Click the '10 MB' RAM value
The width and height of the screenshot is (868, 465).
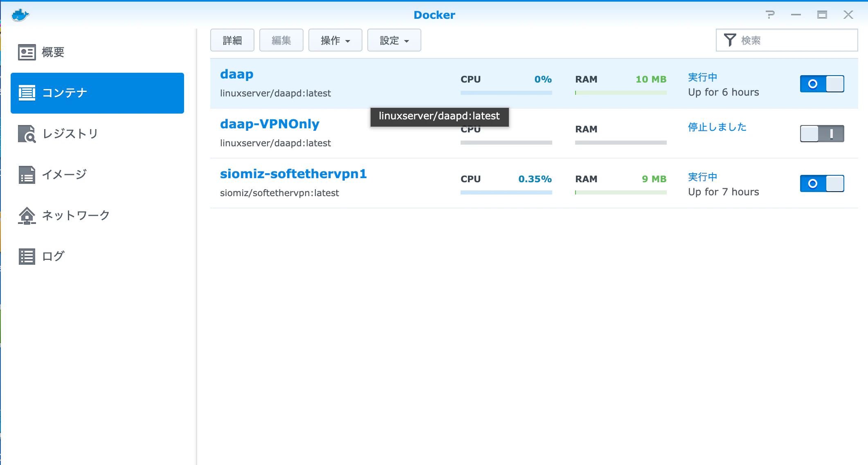click(651, 79)
